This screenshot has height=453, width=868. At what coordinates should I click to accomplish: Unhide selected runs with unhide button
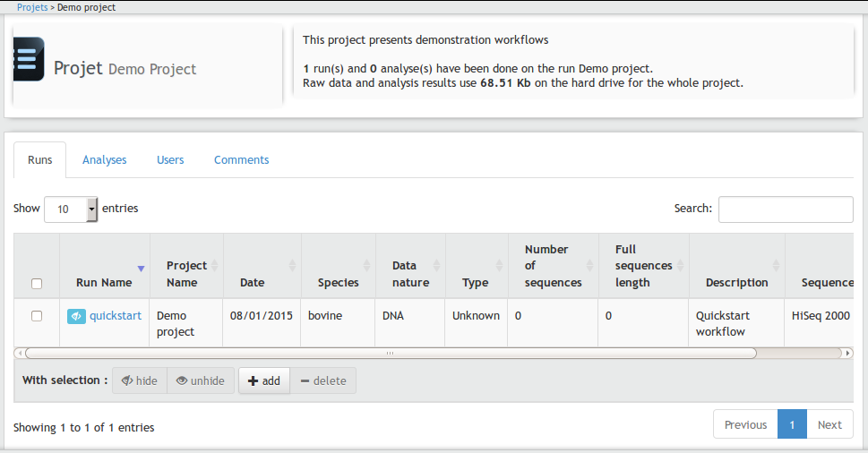click(201, 380)
